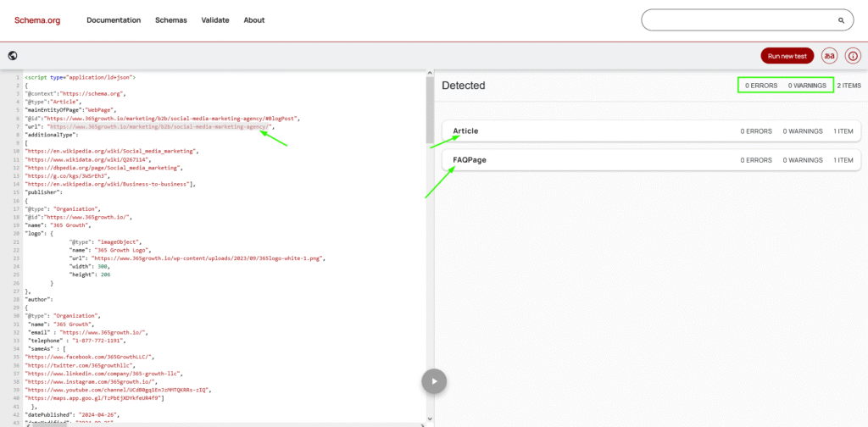The height and width of the screenshot is (427, 868).
Task: Click the "@context" schema.org line
Action: click(x=75, y=93)
